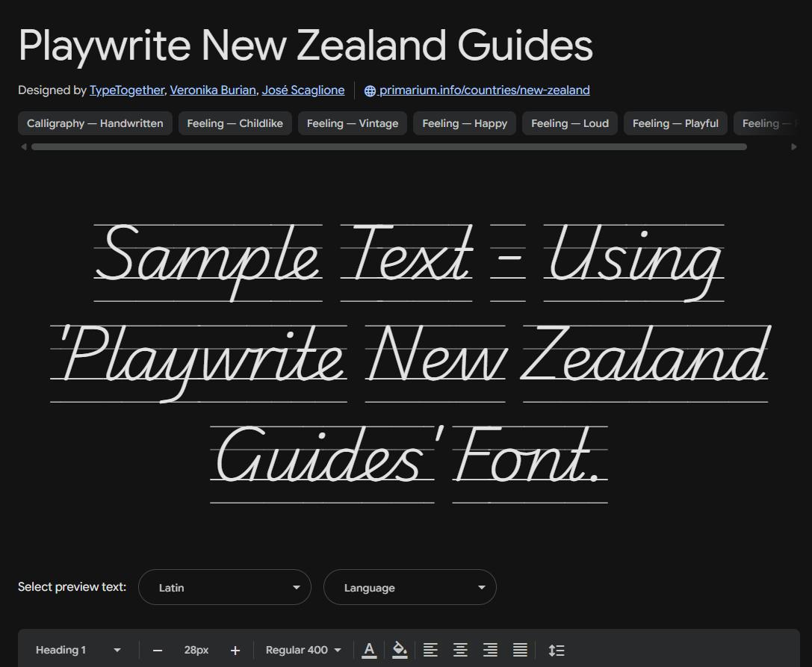Viewport: 812px width, 667px height.
Task: Open the Veronika Burian designer link
Action: (x=213, y=90)
